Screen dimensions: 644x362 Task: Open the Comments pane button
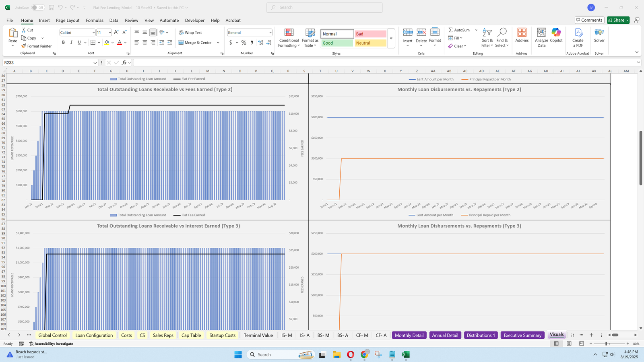(x=589, y=20)
